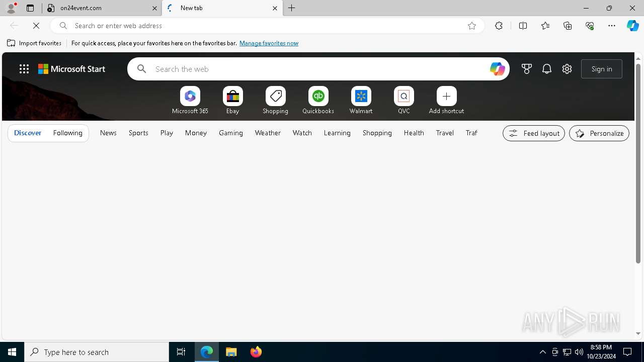
Task: Close the on24event.com tab
Action: 155,8
